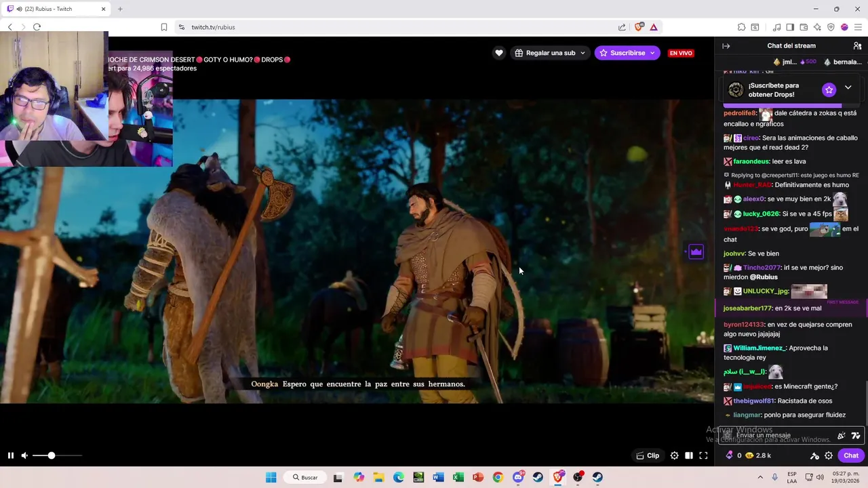Click the purple star Drops button
The image size is (868, 488).
(x=829, y=89)
